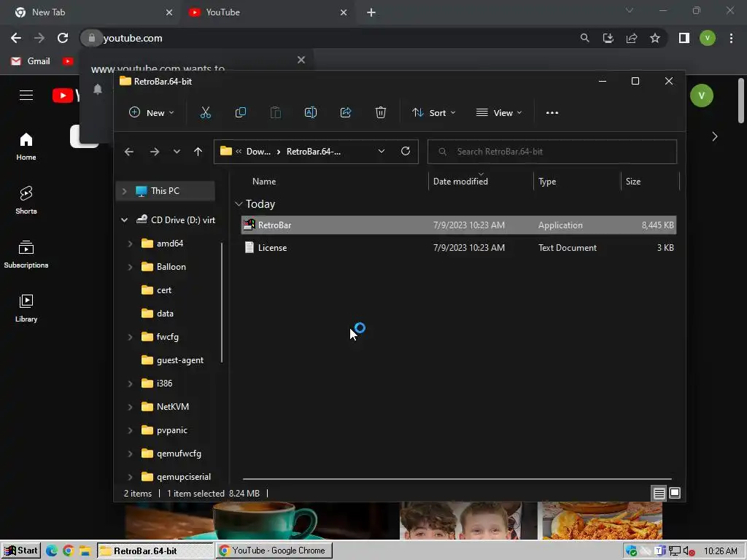Go back in Explorer navigation
The image size is (747, 560).
129,152
